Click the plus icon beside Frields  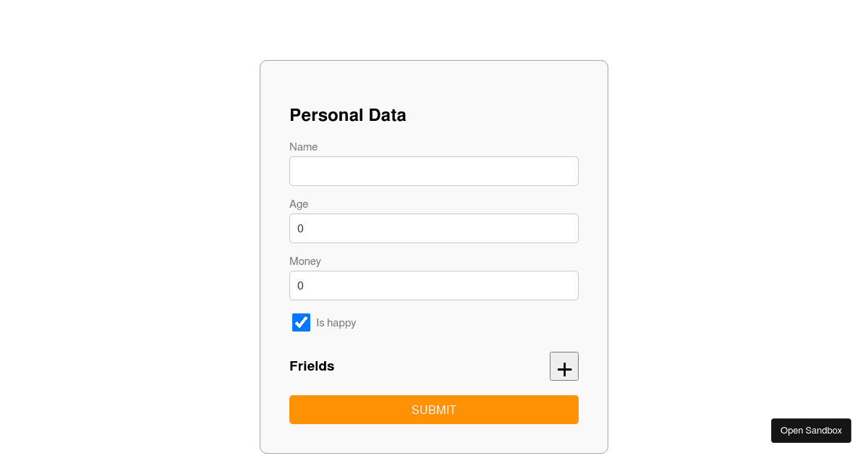563,366
